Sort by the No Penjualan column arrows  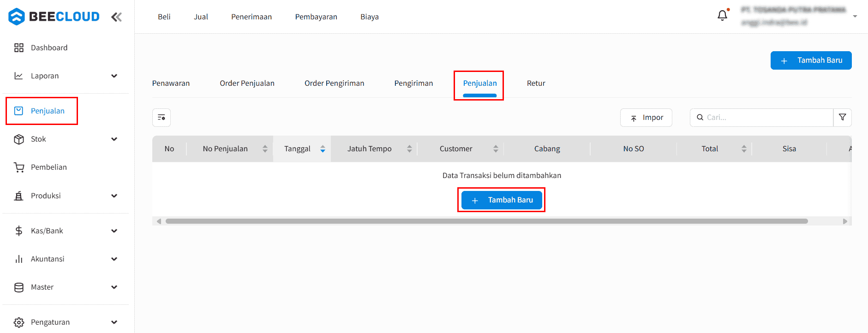point(265,149)
